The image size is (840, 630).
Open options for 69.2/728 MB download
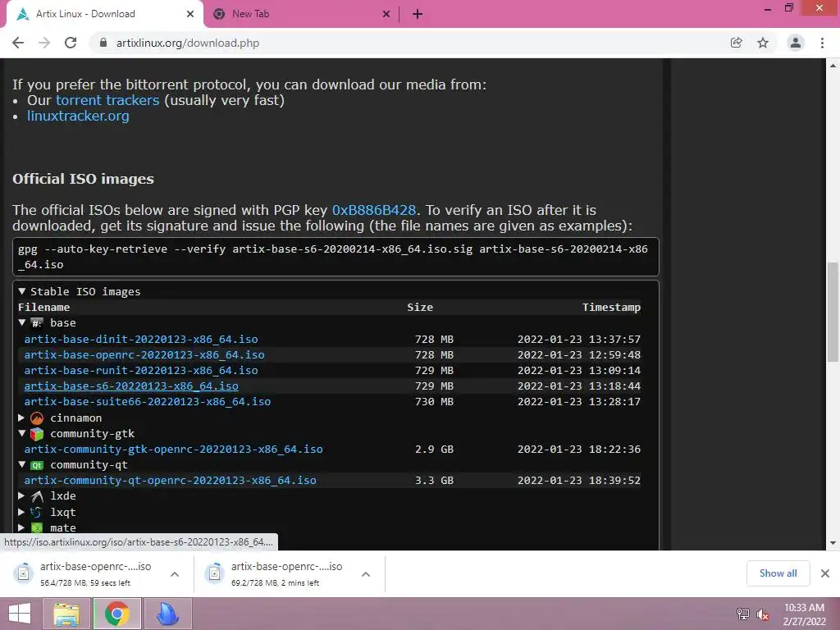(366, 573)
